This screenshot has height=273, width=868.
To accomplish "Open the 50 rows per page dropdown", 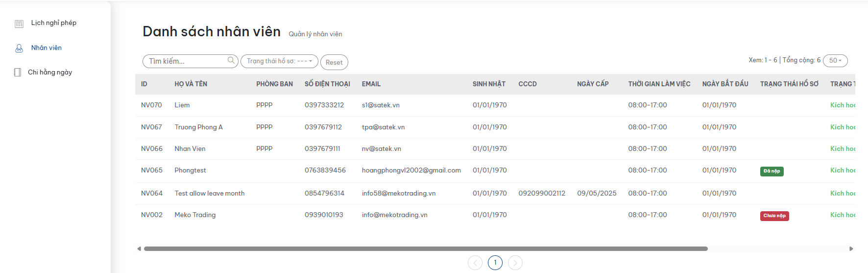I will click(835, 61).
